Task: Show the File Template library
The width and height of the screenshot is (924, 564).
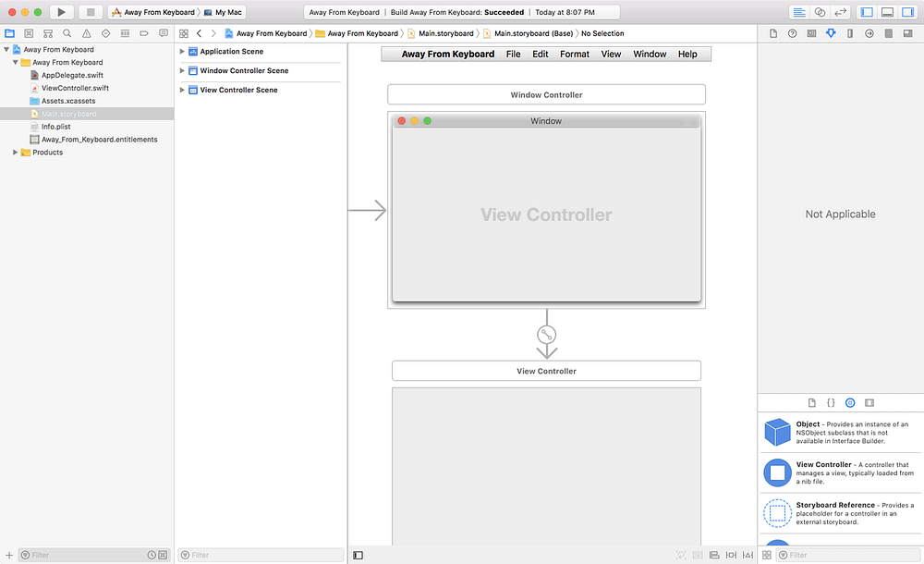Action: (x=812, y=403)
